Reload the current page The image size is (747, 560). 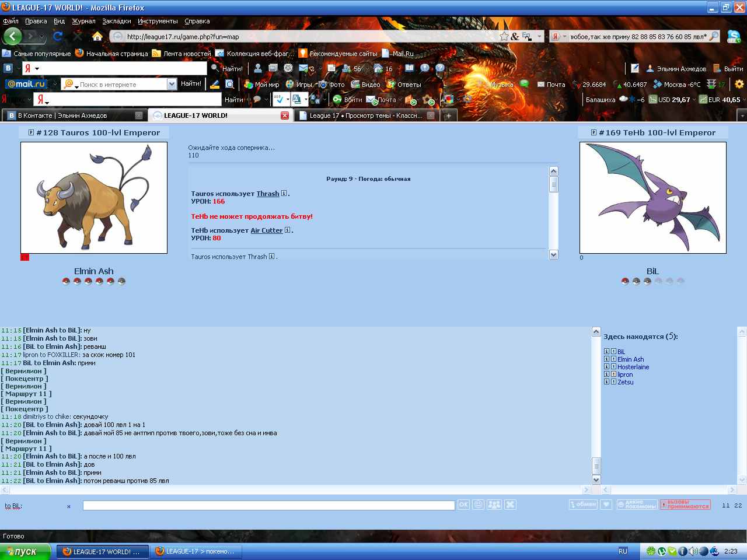click(58, 36)
